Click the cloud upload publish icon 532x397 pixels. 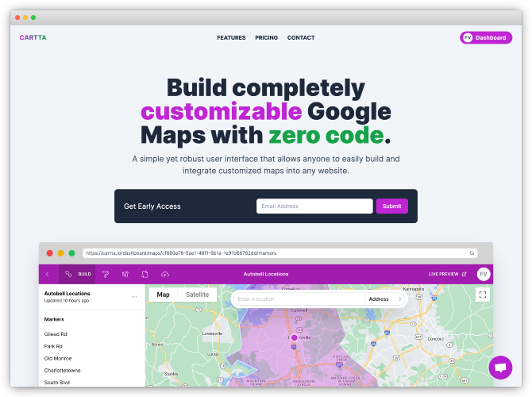[165, 274]
